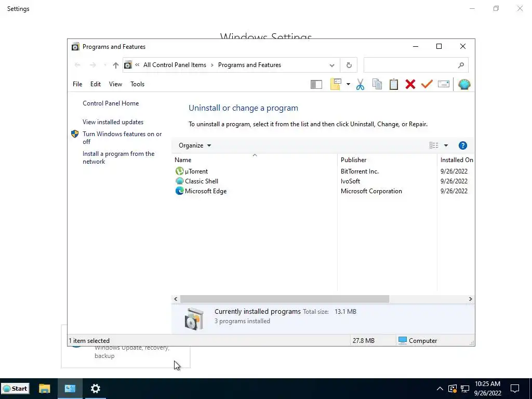This screenshot has width=532, height=399.
Task: Select the µTorrent program row
Action: (324, 171)
